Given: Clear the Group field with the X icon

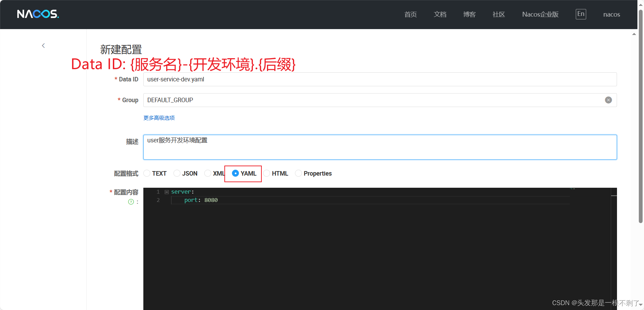Looking at the screenshot, I should coord(608,100).
